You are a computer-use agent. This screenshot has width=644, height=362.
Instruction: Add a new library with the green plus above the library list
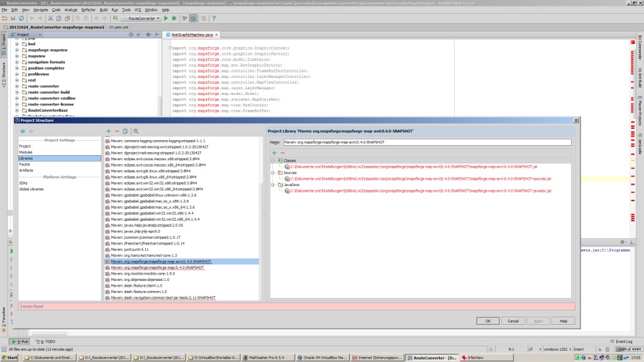pyautogui.click(x=108, y=131)
